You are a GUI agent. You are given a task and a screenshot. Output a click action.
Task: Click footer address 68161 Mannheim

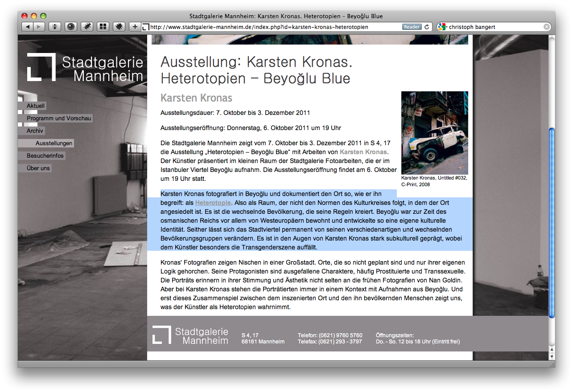coord(263,342)
